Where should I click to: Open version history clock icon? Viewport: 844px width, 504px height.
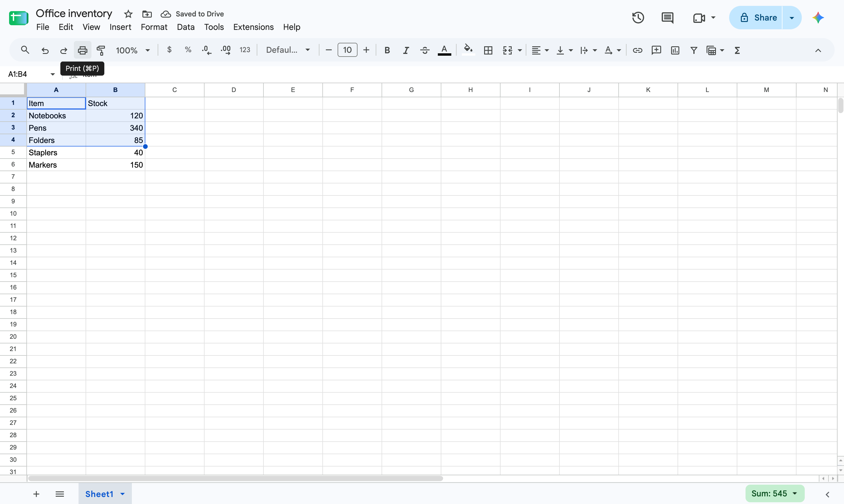pyautogui.click(x=638, y=18)
